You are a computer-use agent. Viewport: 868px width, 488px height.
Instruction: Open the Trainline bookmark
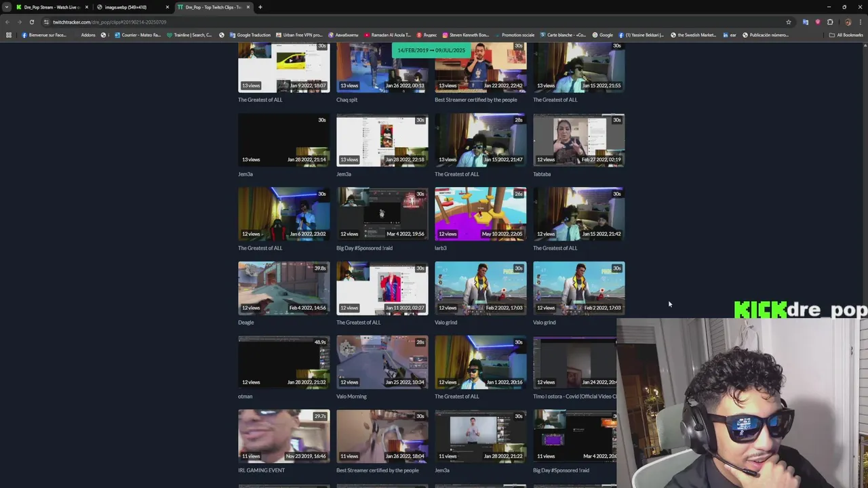point(189,35)
